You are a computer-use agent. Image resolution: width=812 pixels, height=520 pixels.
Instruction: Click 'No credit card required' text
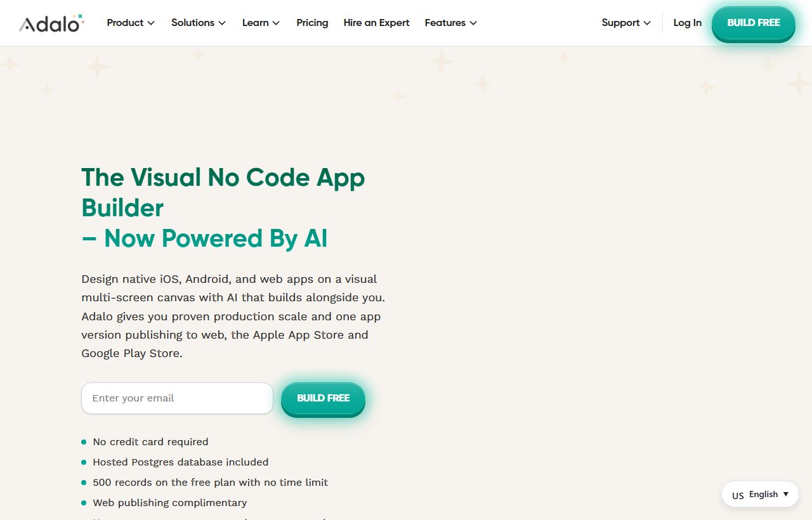tap(150, 442)
